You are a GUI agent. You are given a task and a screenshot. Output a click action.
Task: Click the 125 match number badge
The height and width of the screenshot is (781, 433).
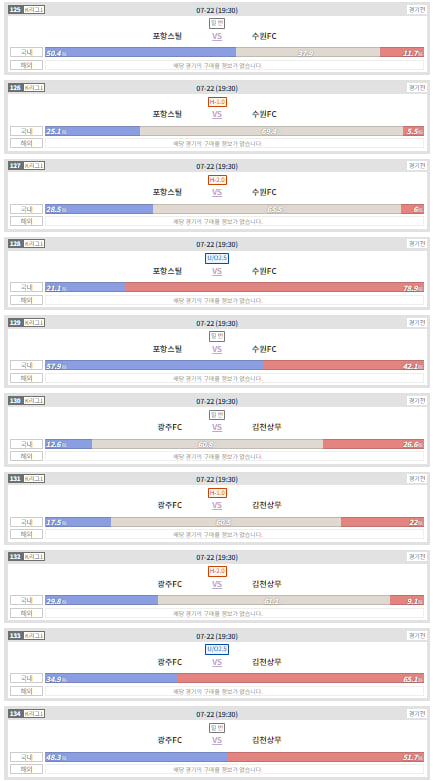click(x=15, y=9)
